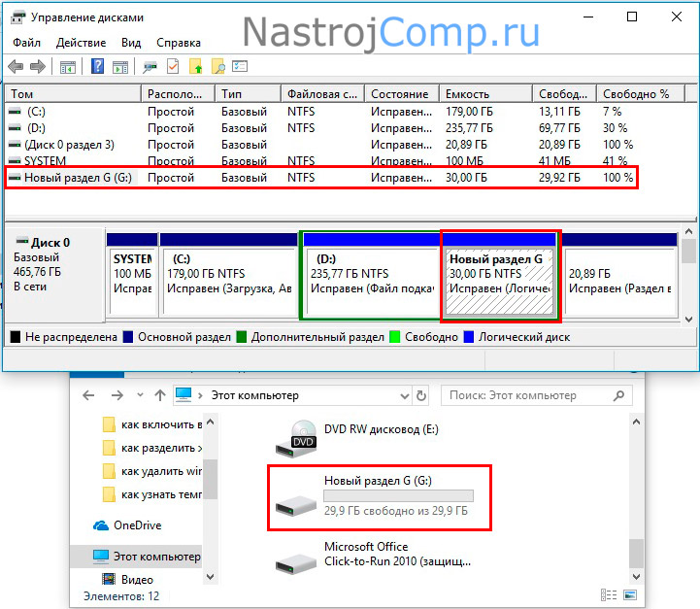Sort by the Тип column header

pyautogui.click(x=248, y=94)
